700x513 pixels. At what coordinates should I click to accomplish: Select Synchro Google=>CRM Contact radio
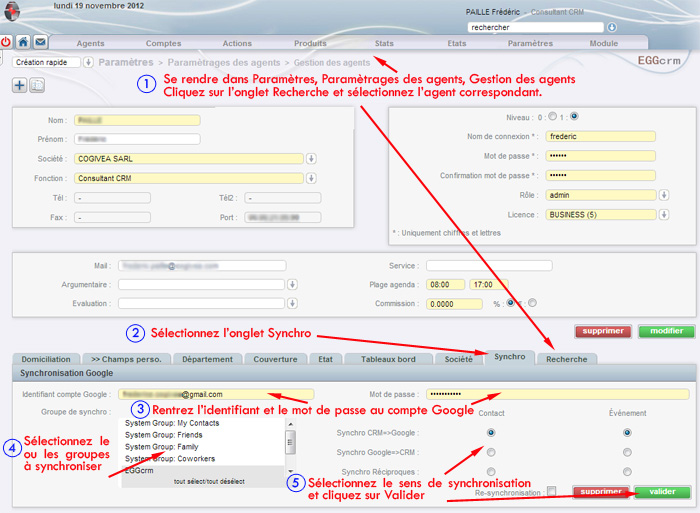click(x=491, y=452)
